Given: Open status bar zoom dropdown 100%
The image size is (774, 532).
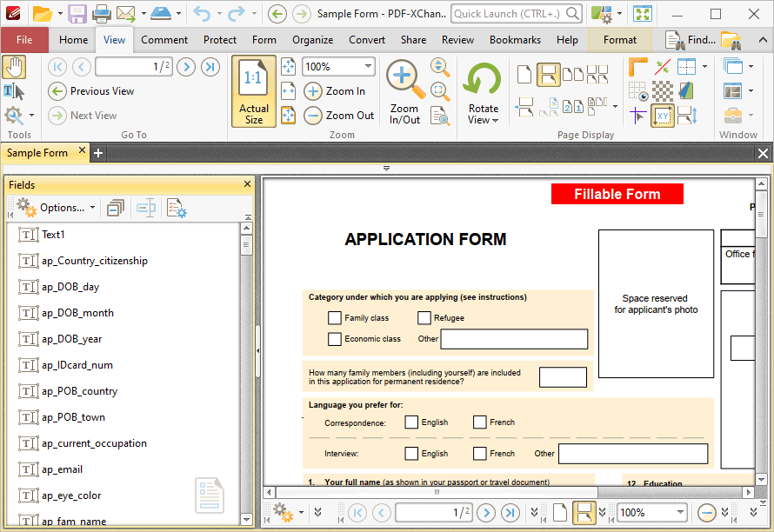Looking at the screenshot, I should [680, 512].
